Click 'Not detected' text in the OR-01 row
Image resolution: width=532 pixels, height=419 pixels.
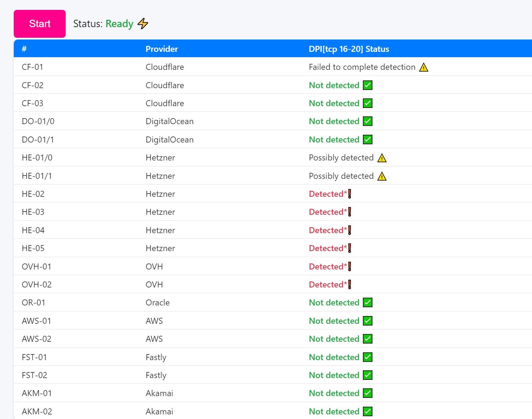coord(334,303)
